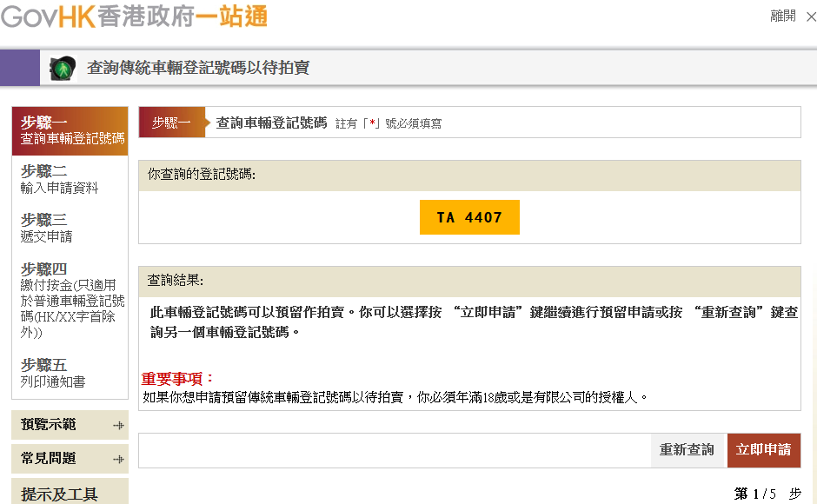Select 步驟一 查詢車輛登記號碼 in sidebar
817x504 pixels.
point(70,130)
